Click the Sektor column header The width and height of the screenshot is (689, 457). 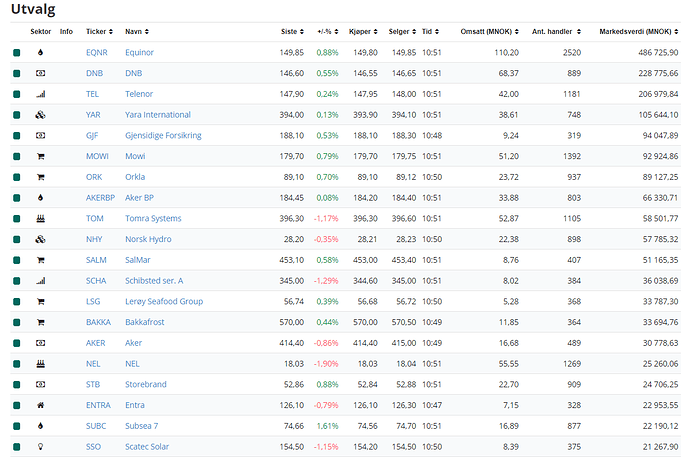[40, 31]
